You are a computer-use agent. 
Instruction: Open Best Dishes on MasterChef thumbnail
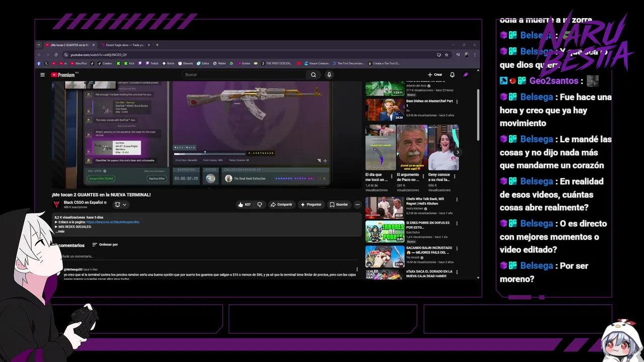tap(385, 110)
